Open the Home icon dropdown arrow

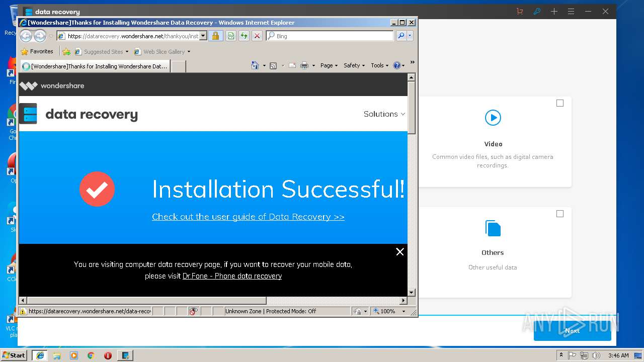(x=264, y=65)
